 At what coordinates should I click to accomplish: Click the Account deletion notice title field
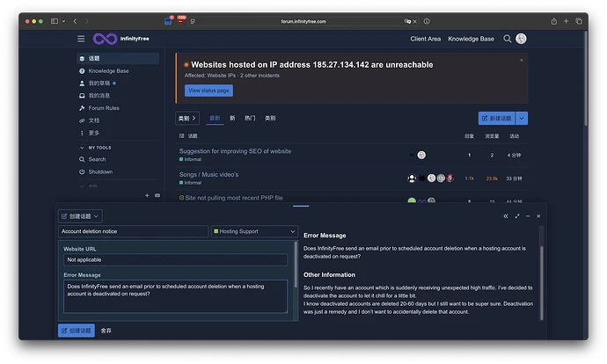pos(133,231)
